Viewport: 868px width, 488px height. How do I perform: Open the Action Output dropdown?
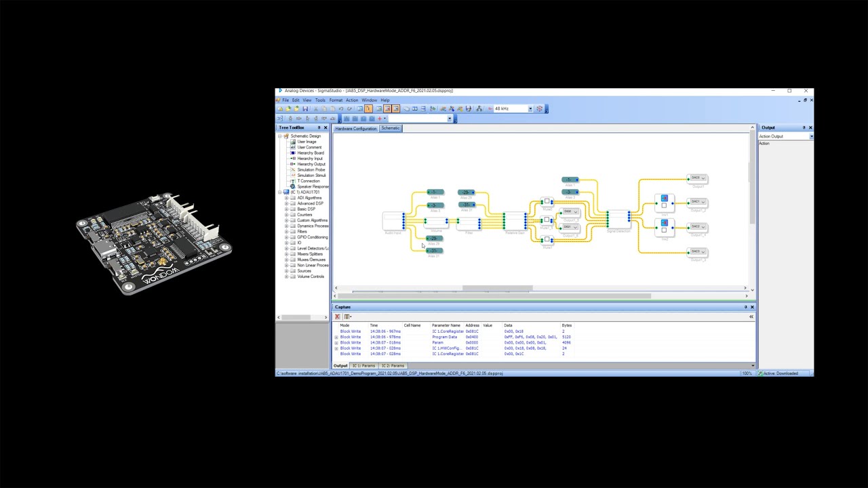(811, 136)
